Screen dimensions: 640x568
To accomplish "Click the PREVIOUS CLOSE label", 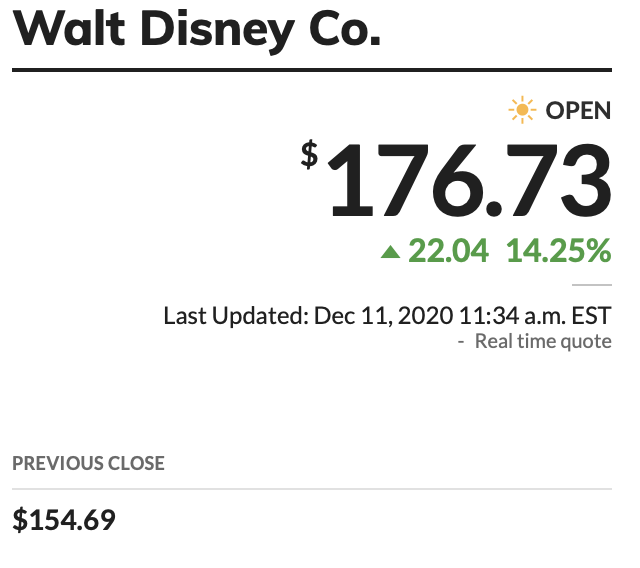I will pos(88,463).
